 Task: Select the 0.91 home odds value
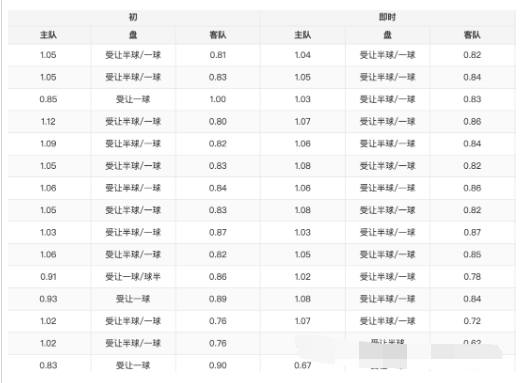[x=48, y=277]
